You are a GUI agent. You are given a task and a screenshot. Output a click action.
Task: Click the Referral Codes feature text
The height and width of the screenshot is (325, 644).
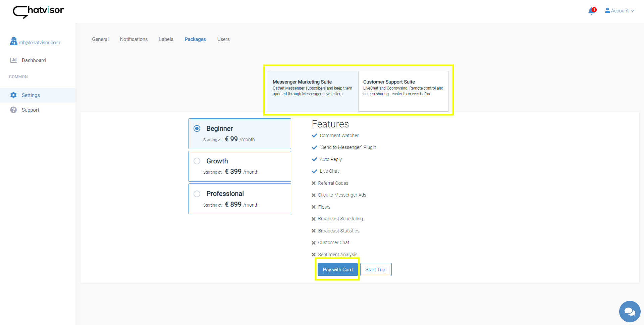(x=333, y=183)
